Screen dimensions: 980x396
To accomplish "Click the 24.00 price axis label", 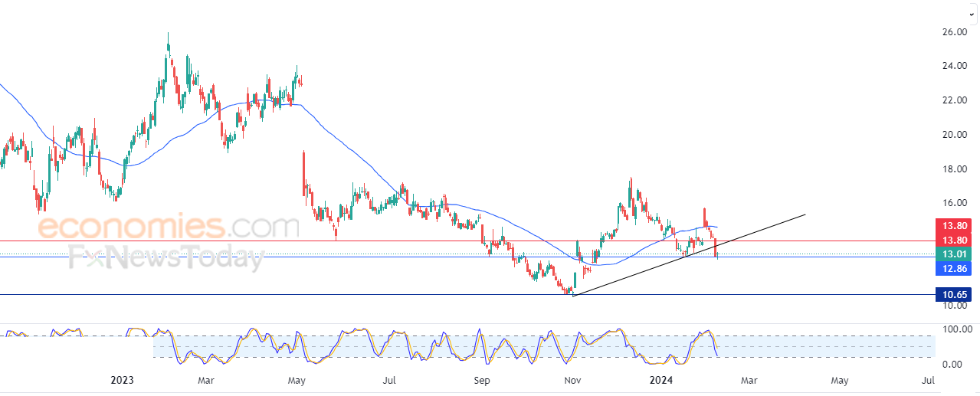I will click(x=955, y=66).
